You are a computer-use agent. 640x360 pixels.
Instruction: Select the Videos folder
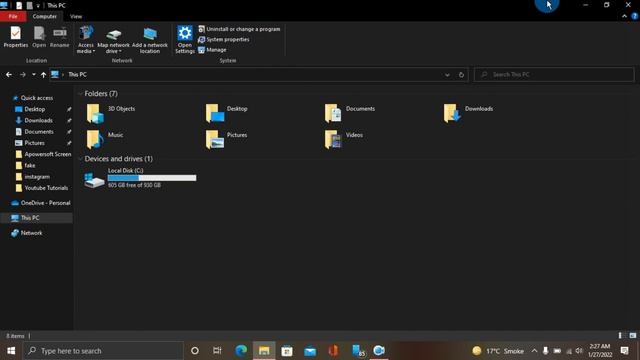pos(344,139)
